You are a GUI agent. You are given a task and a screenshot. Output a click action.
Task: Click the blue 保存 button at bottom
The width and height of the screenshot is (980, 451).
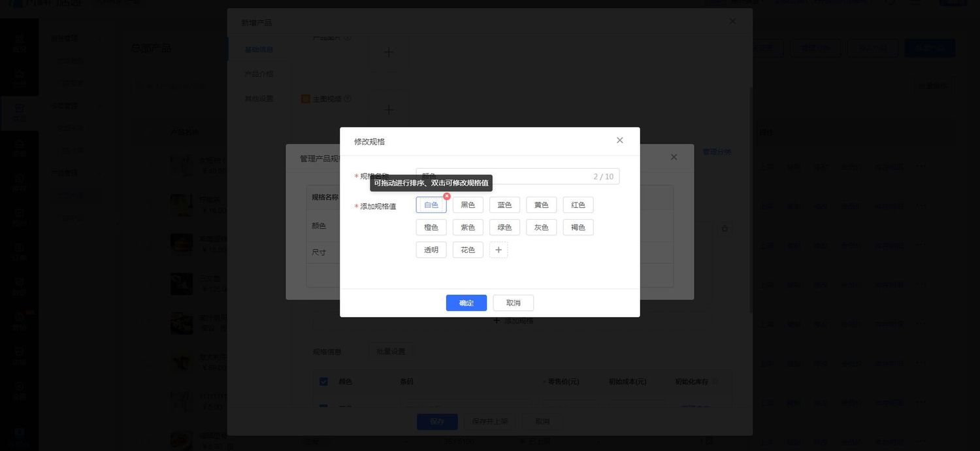(437, 422)
